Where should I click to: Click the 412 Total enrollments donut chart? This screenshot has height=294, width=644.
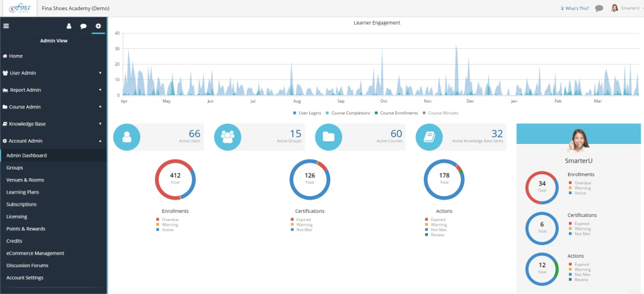coord(175,179)
